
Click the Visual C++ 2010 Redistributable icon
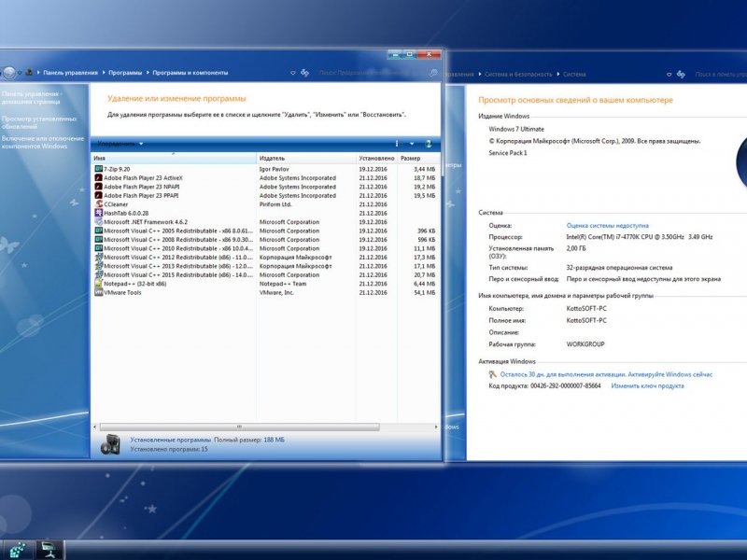99,248
